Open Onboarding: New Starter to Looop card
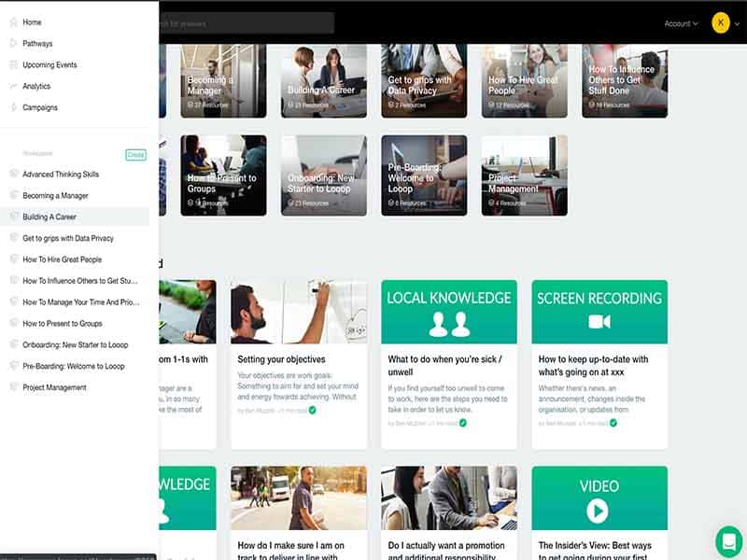This screenshot has width=747, height=560. (x=324, y=175)
